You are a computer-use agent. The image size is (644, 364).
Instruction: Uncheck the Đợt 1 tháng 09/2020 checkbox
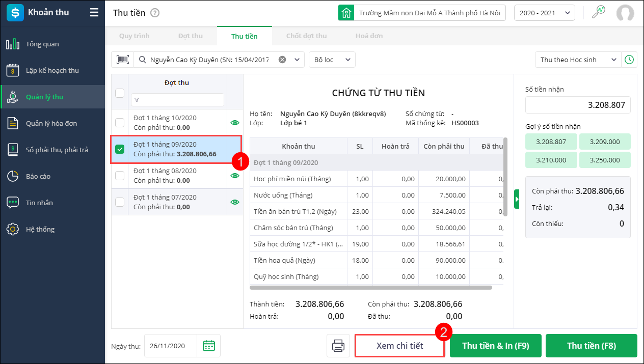120,149
